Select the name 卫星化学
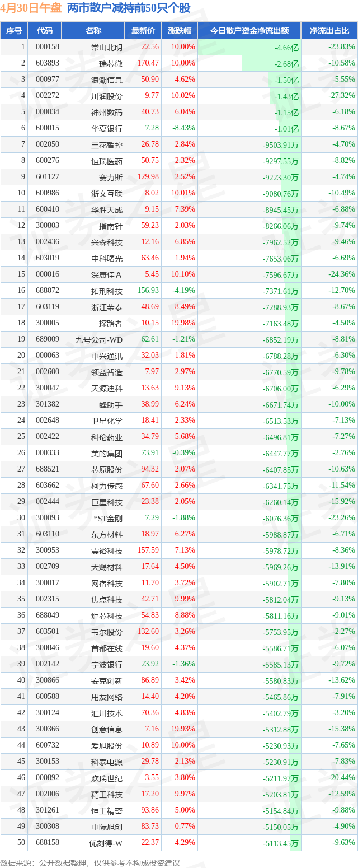The height and width of the screenshot is (868, 358). point(107,421)
